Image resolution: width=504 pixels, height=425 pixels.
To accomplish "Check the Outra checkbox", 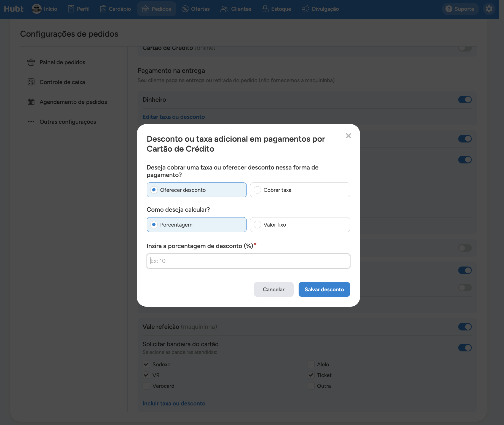I will click(311, 386).
